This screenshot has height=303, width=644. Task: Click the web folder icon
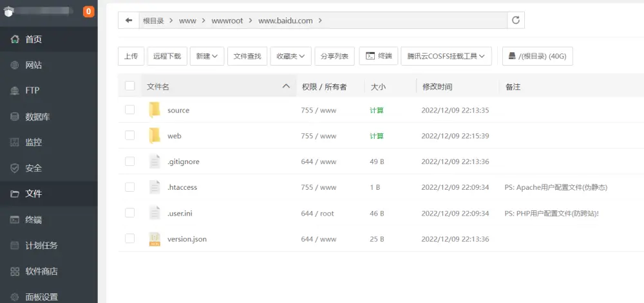155,136
